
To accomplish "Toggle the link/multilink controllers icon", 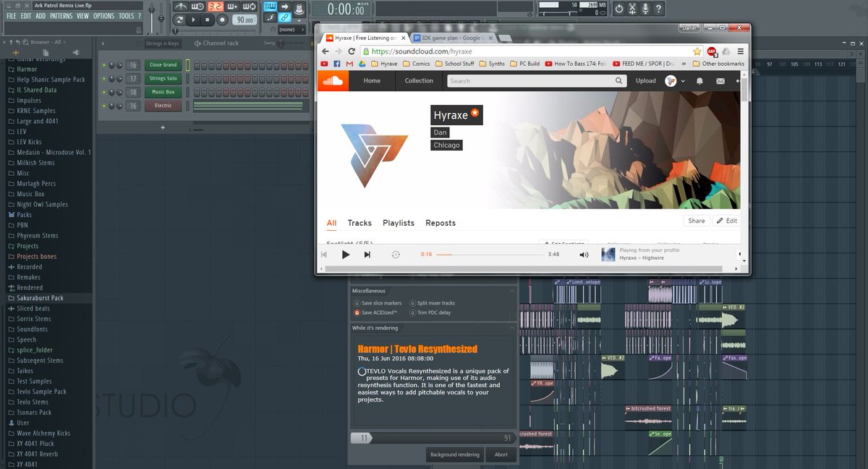I will pos(284,17).
